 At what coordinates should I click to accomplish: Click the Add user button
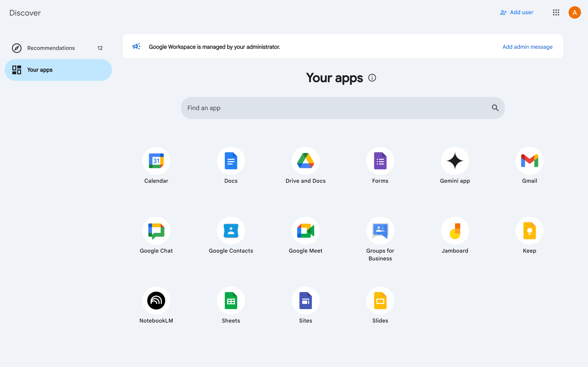tap(517, 12)
